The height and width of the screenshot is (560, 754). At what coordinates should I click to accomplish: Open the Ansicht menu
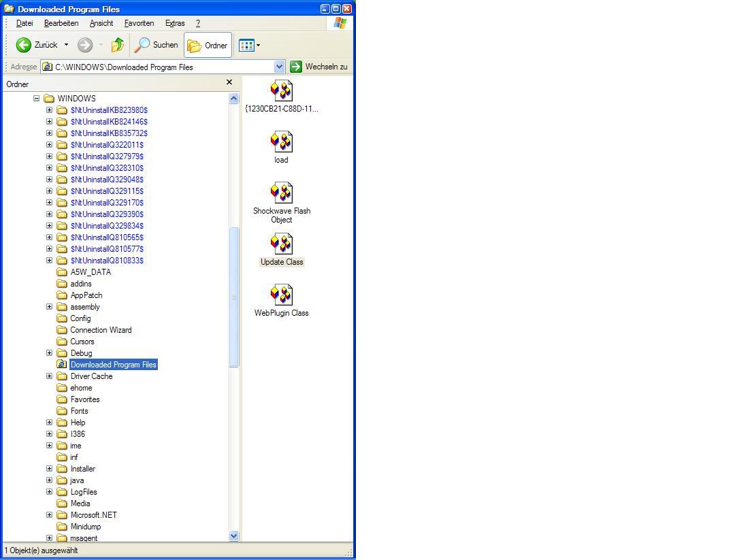click(x=101, y=23)
